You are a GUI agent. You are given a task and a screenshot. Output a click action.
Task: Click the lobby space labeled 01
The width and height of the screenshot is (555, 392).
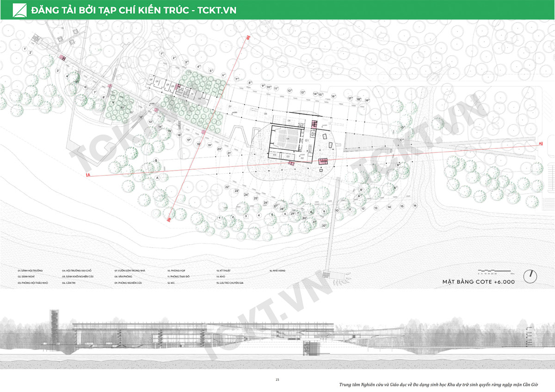pyautogui.click(x=306, y=140)
